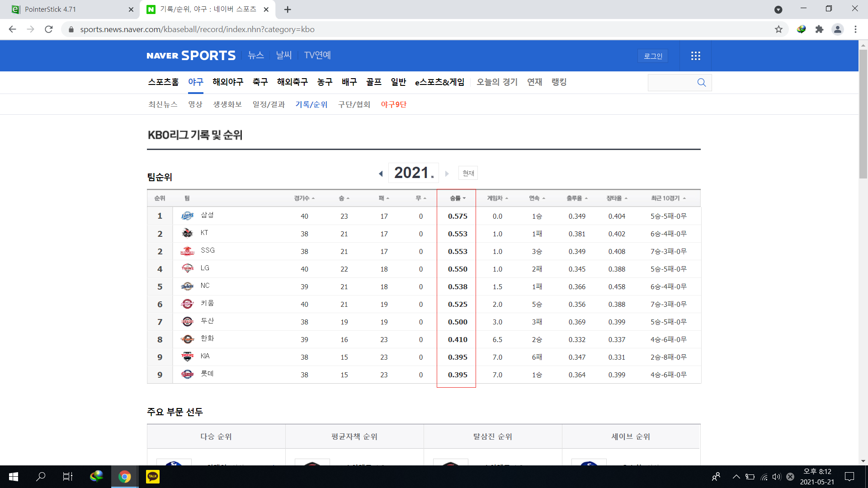Screen dimensions: 868x488
Task: Sort table by 패 column
Action: [x=384, y=198]
